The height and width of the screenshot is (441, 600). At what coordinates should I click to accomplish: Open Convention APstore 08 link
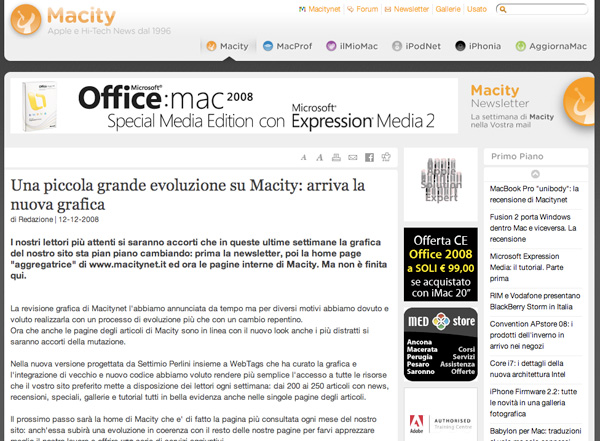[x=532, y=335]
